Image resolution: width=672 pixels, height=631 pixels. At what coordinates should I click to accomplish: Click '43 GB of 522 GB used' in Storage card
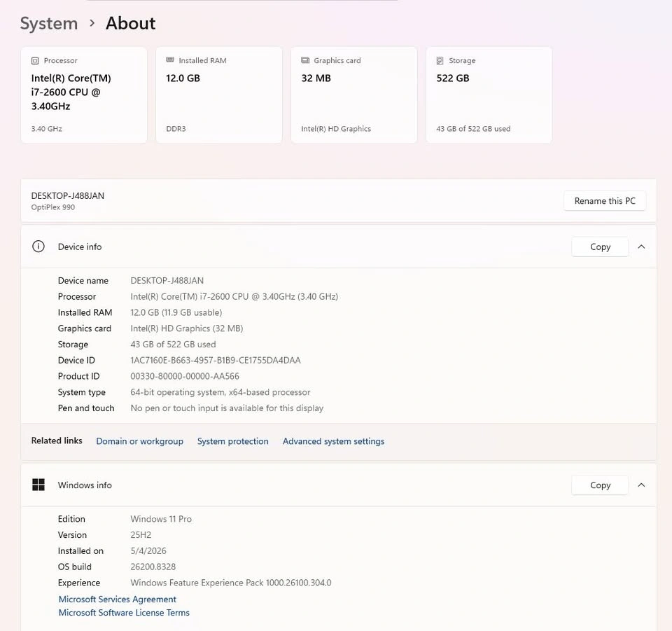(473, 129)
